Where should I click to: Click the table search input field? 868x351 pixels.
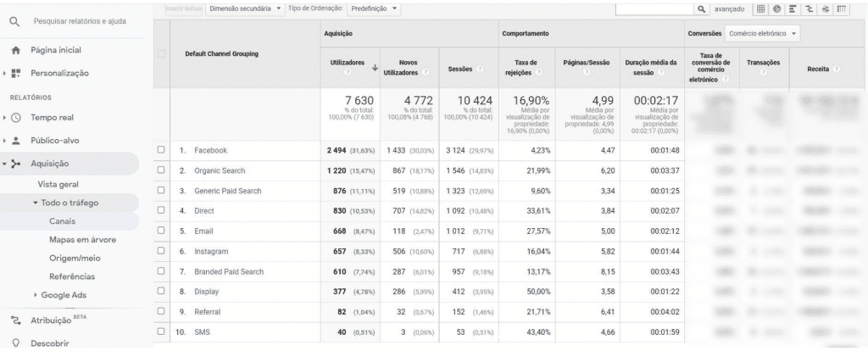655,8
